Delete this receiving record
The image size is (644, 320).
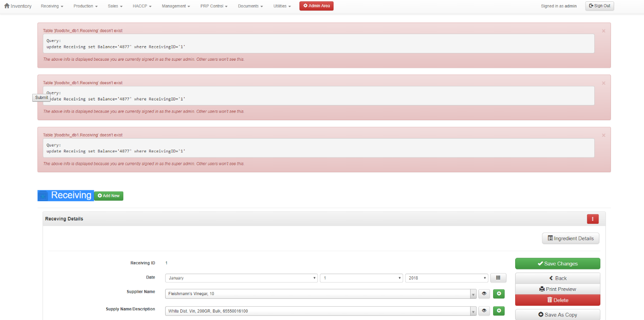tap(558, 300)
